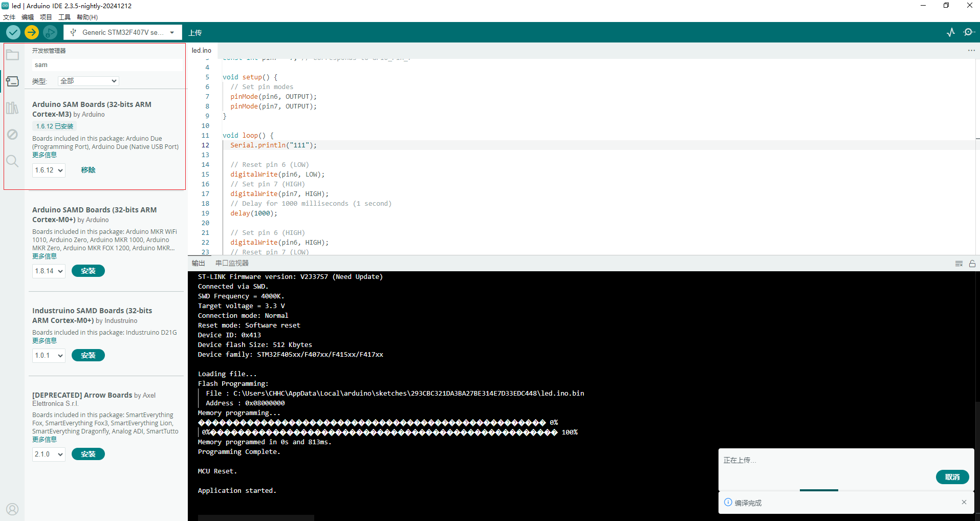Open the Serial Plotter icon
The image size is (980, 521).
pyautogui.click(x=950, y=32)
